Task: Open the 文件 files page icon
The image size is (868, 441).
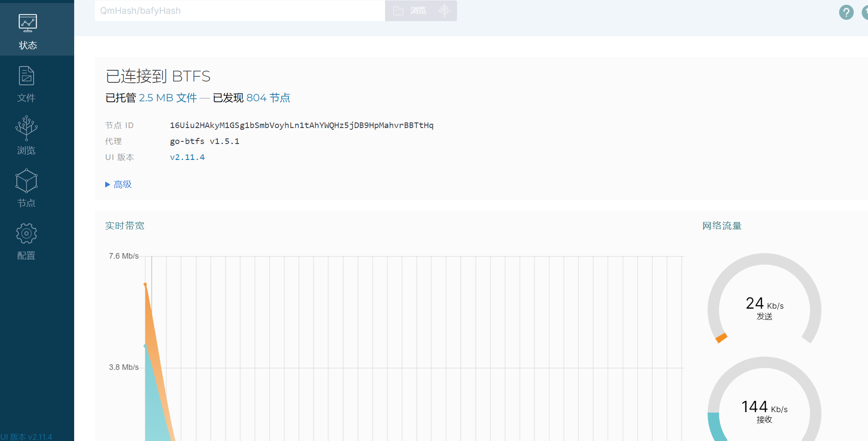Action: click(x=26, y=76)
